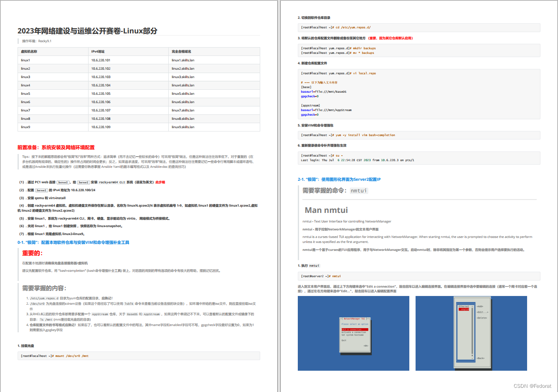This screenshot has height=392, width=558.
Task: Click the "gpgcheck=0" highlighted text
Action: coord(310,96)
